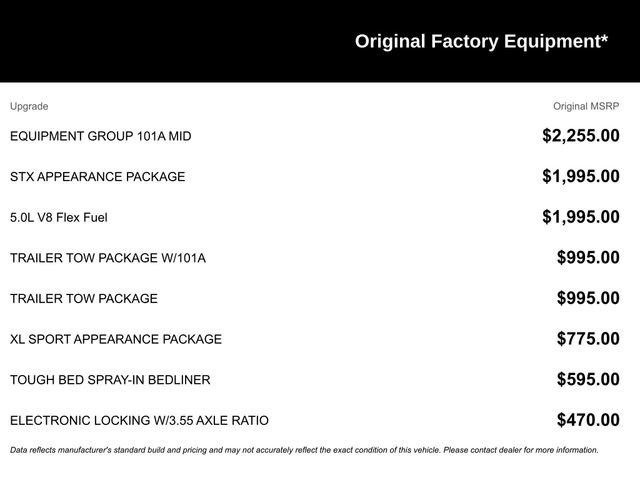
Task: Select the plain TRAILER TOW PACKAGE entry
Action: tap(84, 298)
